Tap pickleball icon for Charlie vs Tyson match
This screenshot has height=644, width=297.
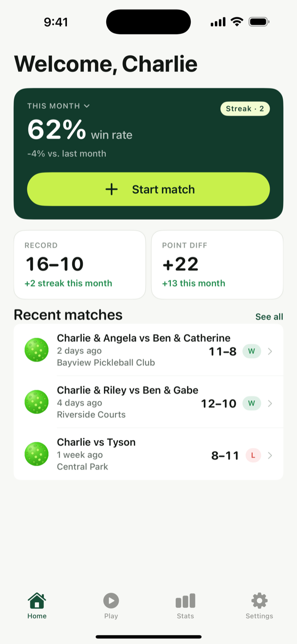[36, 454]
